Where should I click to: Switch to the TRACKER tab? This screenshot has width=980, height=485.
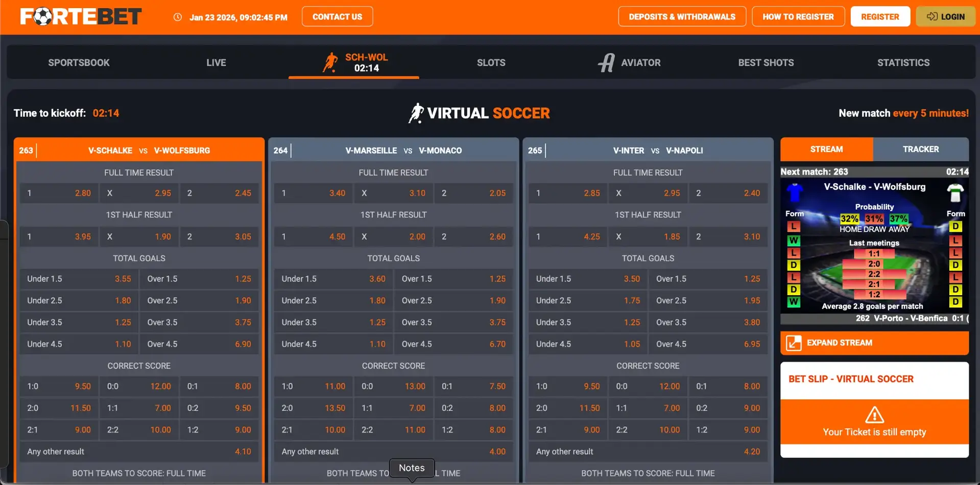click(920, 149)
